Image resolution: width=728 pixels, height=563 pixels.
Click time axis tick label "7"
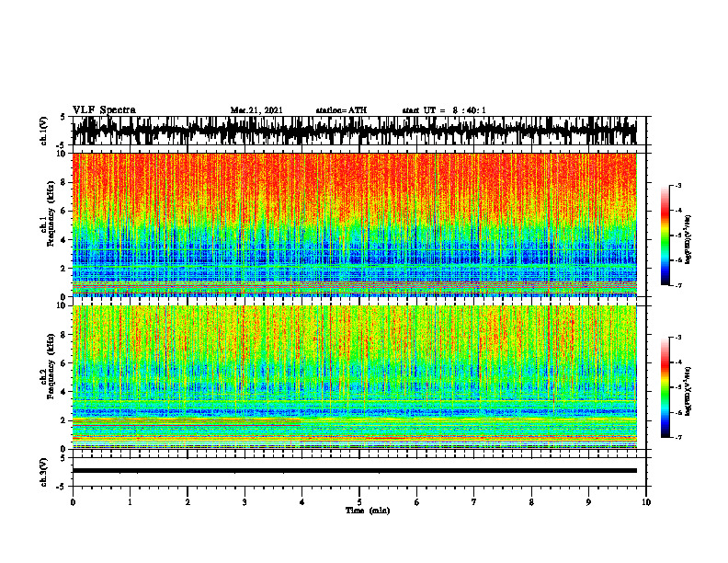474,502
